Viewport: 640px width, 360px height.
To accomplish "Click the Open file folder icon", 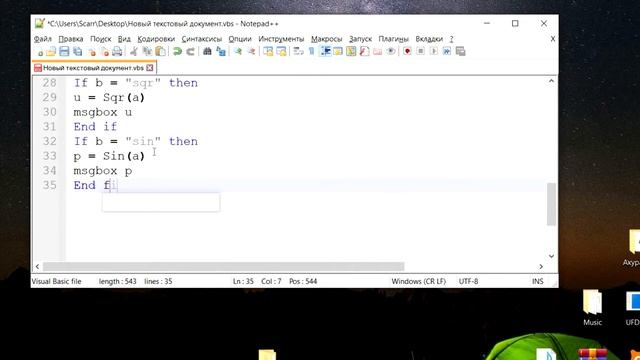I will [x=51, y=51].
